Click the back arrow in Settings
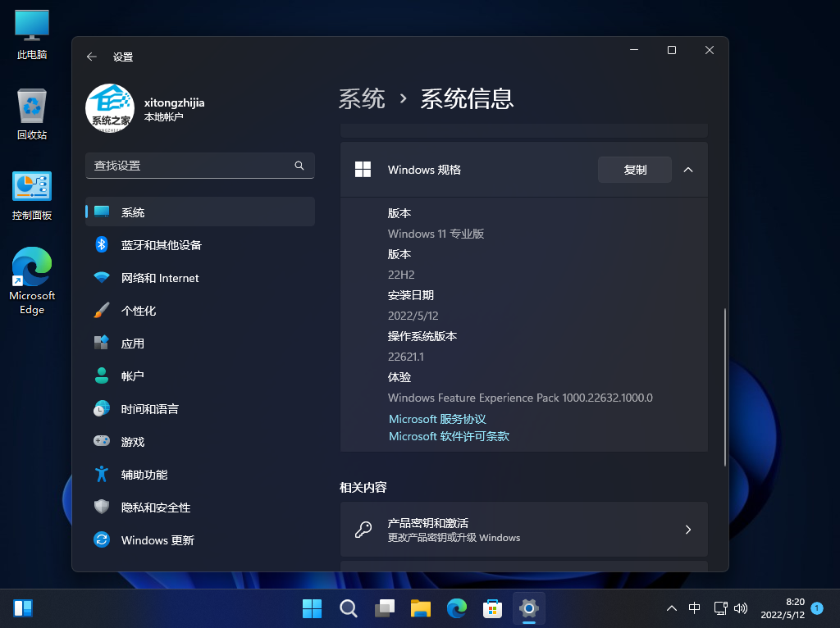This screenshot has width=840, height=628. click(92, 57)
